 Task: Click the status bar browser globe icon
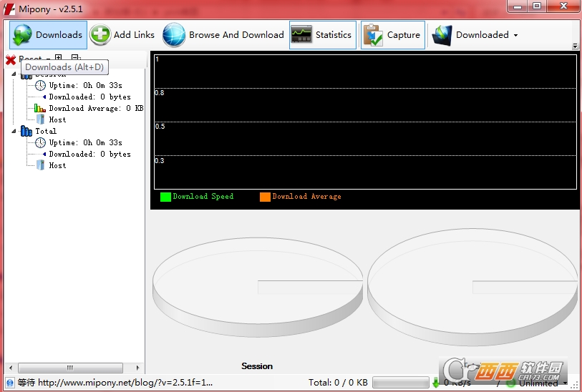tap(10, 383)
